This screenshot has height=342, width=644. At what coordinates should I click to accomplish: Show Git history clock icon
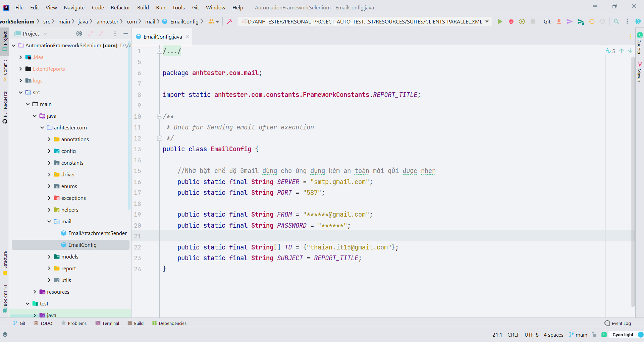click(592, 21)
